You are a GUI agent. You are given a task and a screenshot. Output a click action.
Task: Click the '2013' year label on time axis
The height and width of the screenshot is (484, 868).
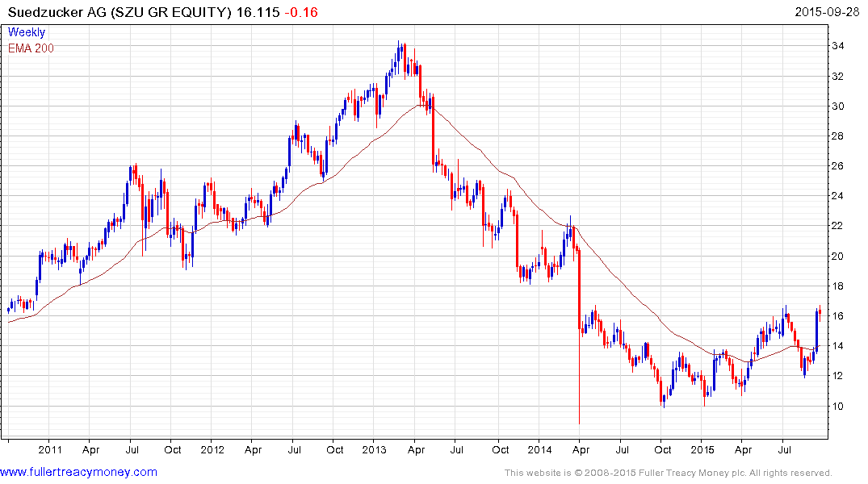(374, 449)
